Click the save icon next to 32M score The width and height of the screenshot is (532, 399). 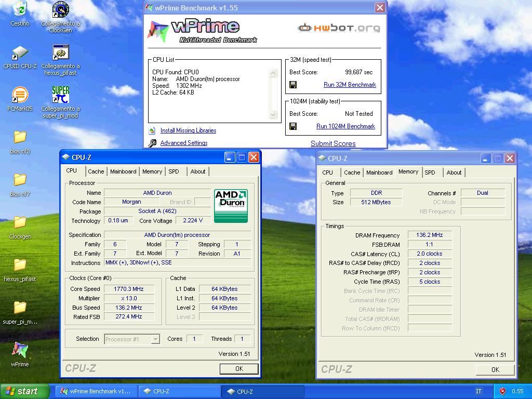[293, 85]
